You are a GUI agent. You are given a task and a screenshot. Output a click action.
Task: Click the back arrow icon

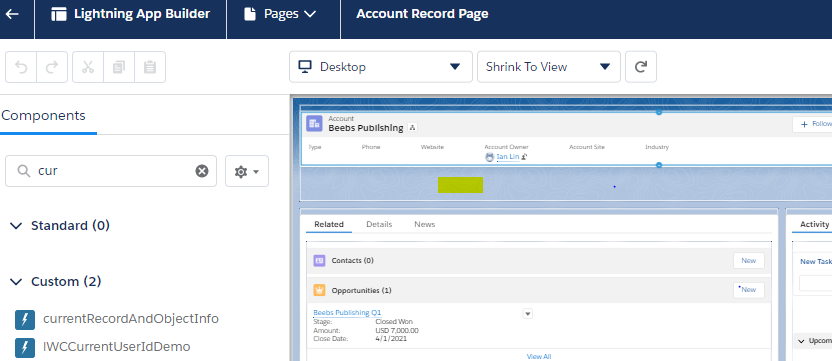coord(12,14)
